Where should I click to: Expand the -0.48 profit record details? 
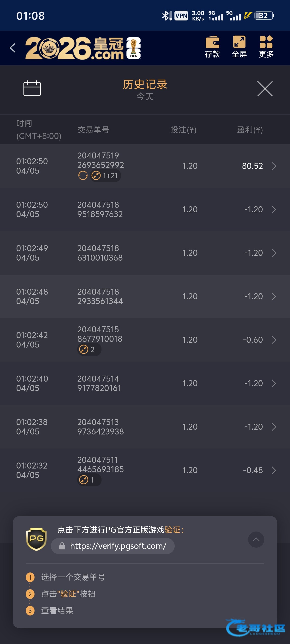[274, 470]
